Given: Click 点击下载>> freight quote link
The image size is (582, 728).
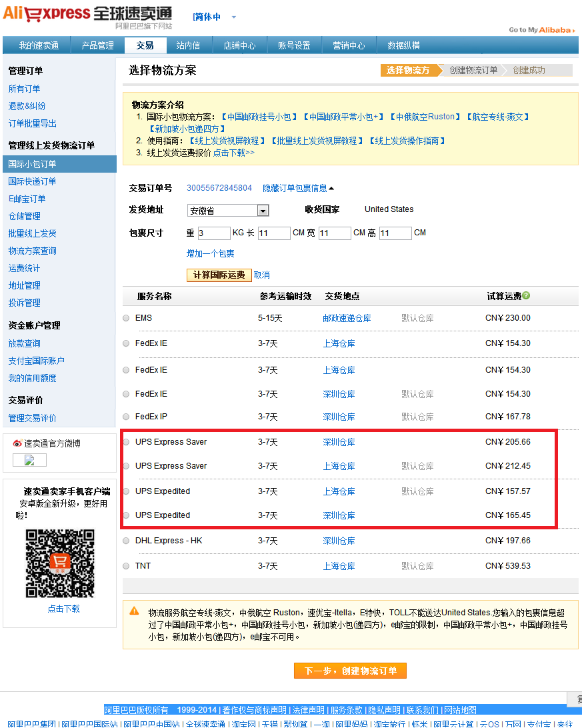Looking at the screenshot, I should click(x=233, y=153).
